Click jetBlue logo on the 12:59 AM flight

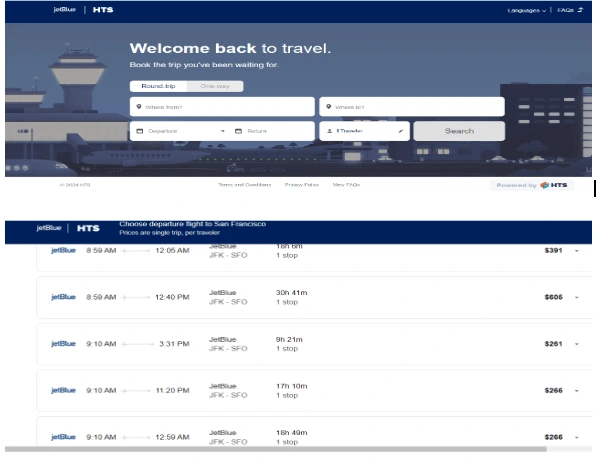(x=63, y=437)
